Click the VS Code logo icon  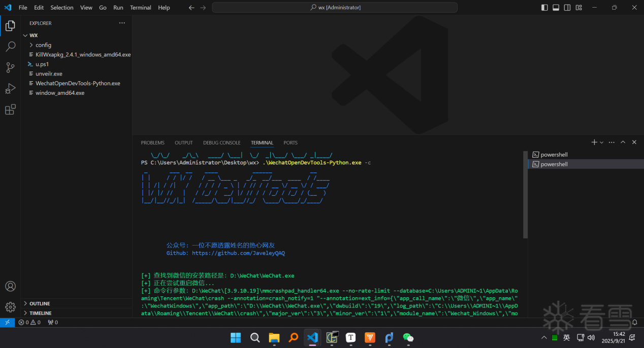(x=8, y=8)
